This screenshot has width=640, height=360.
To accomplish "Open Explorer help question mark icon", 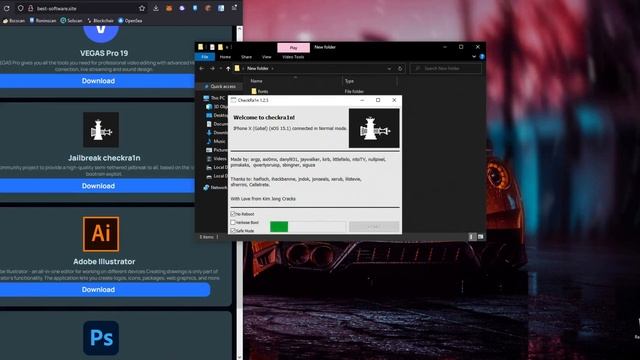I will click(482, 57).
